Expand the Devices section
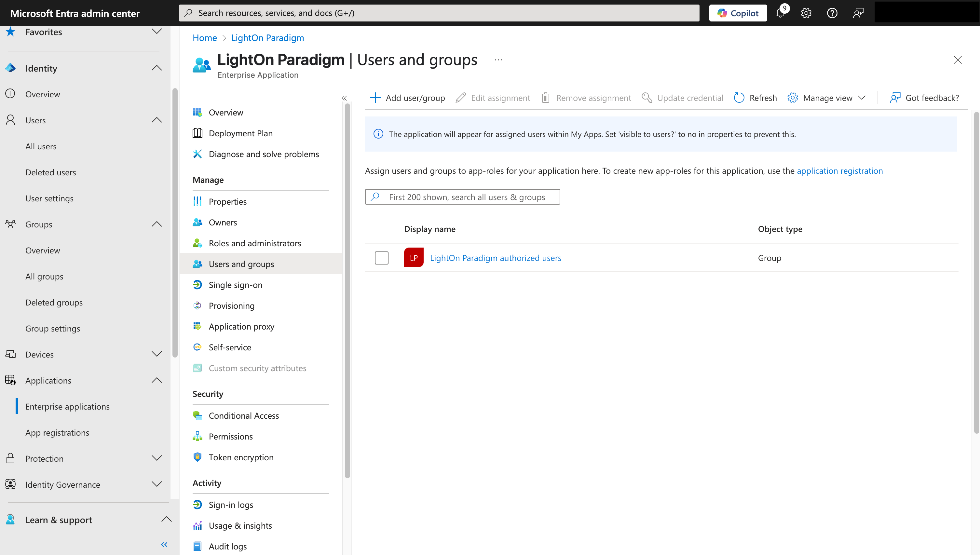980x555 pixels. [x=156, y=354]
